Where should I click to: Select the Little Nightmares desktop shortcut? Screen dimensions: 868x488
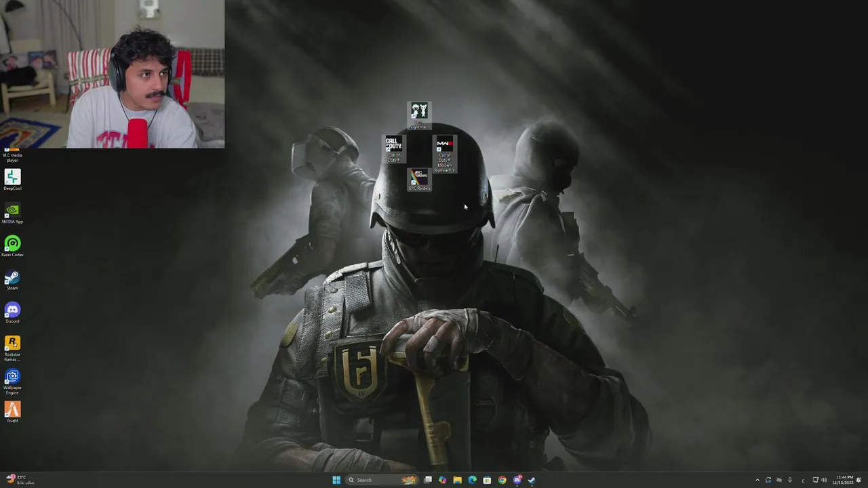tap(419, 115)
